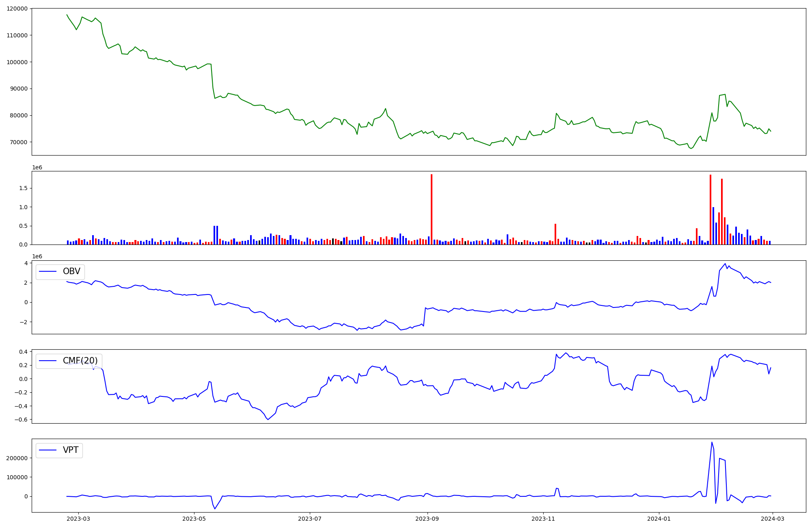The height and width of the screenshot is (528, 812).
Task: Select the 2024-03 x-axis date label
Action: point(773,519)
